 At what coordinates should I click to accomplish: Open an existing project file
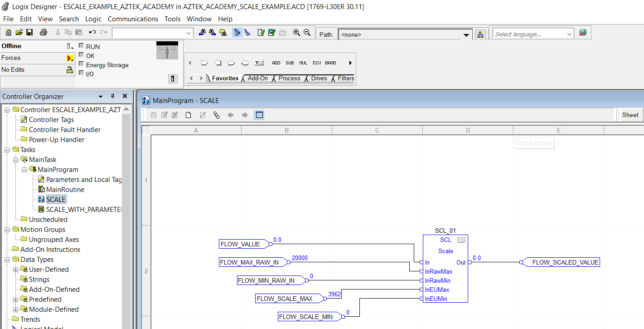click(x=19, y=32)
